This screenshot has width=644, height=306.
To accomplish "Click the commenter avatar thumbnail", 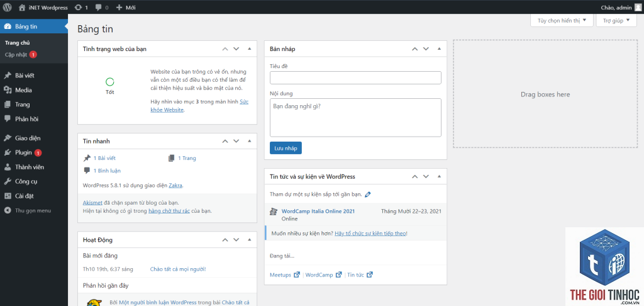I will 94,303.
